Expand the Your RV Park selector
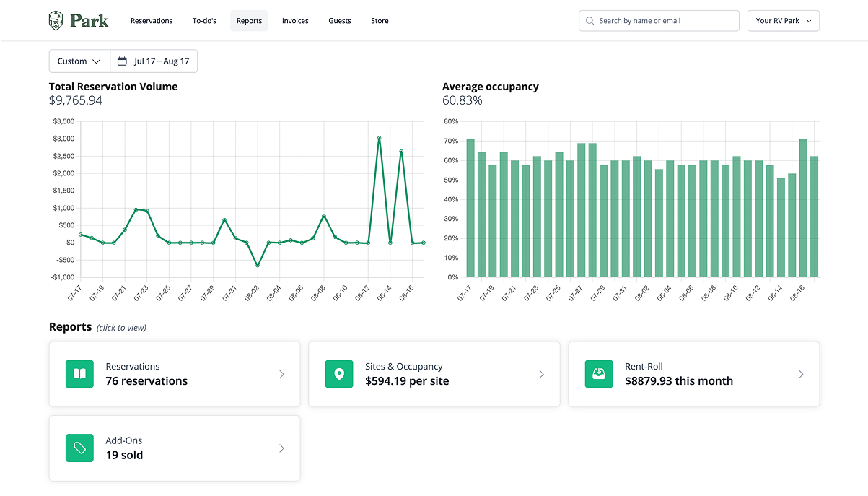 pyautogui.click(x=783, y=21)
